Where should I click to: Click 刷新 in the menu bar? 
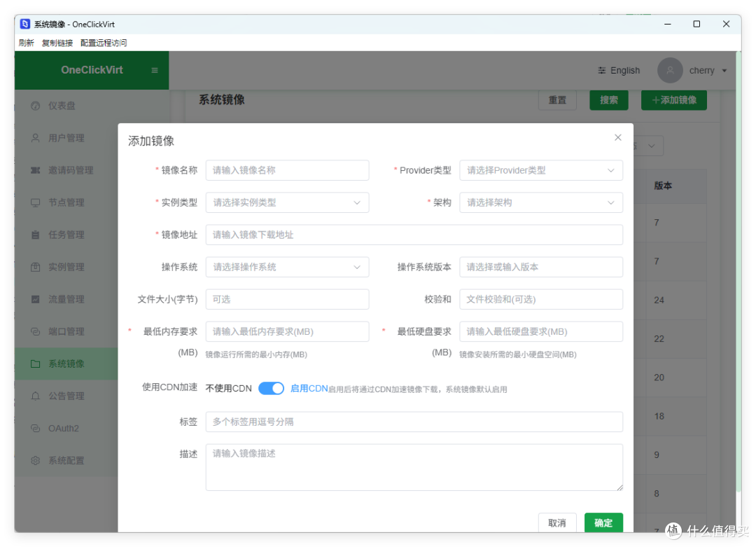point(27,43)
